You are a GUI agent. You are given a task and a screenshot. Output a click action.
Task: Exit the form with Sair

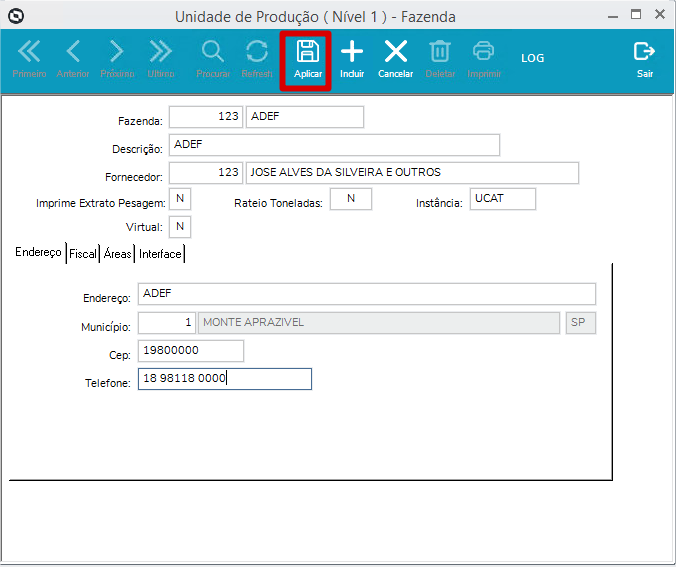pos(645,59)
